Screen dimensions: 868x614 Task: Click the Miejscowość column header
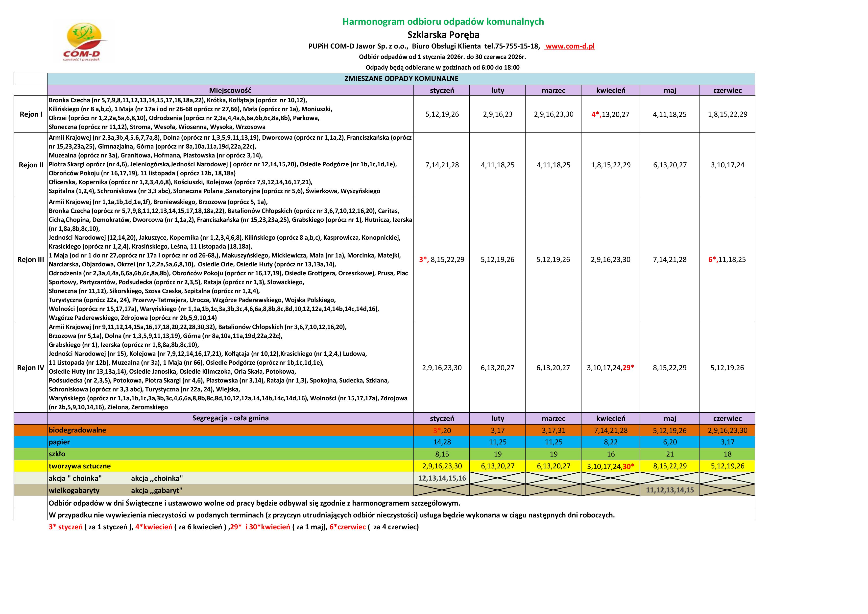pyautogui.click(x=230, y=90)
